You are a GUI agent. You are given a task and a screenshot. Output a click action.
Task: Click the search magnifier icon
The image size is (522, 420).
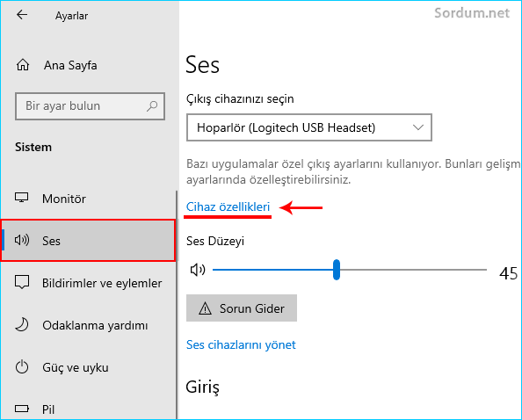pyautogui.click(x=152, y=106)
